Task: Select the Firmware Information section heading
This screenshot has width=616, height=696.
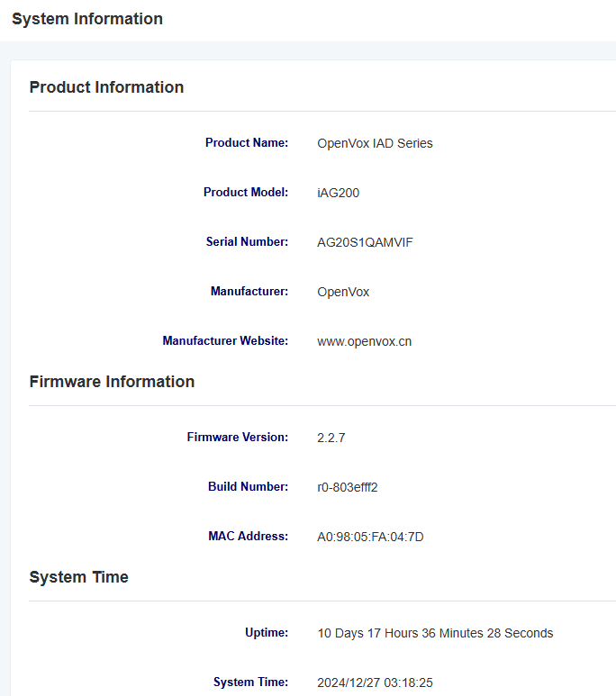Action: pyautogui.click(x=112, y=382)
